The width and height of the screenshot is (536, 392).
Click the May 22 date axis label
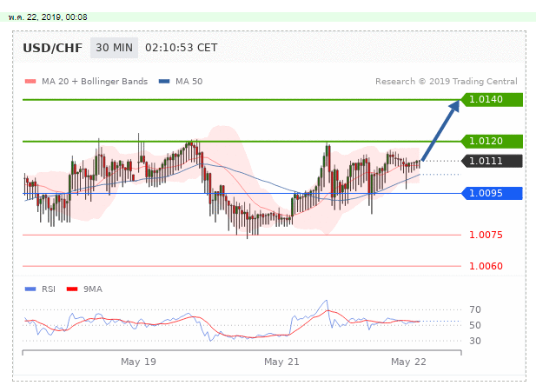(409, 362)
